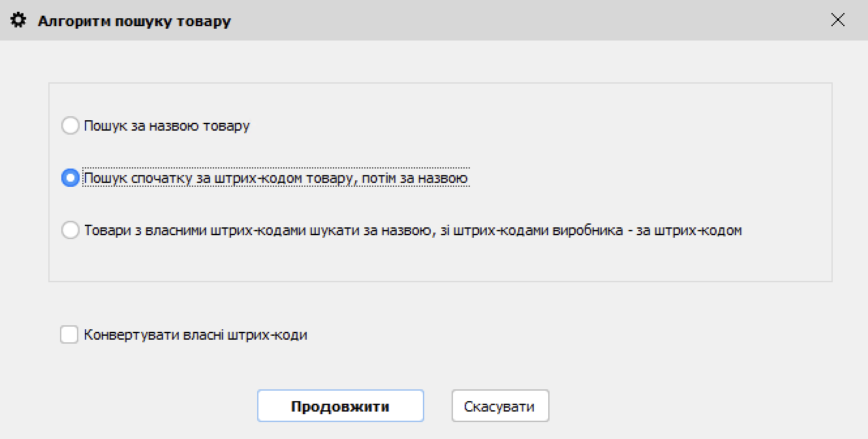Screen dimensions: 868x439
Task: Click the dotted-outlined selected option text
Action: pyautogui.click(x=276, y=177)
